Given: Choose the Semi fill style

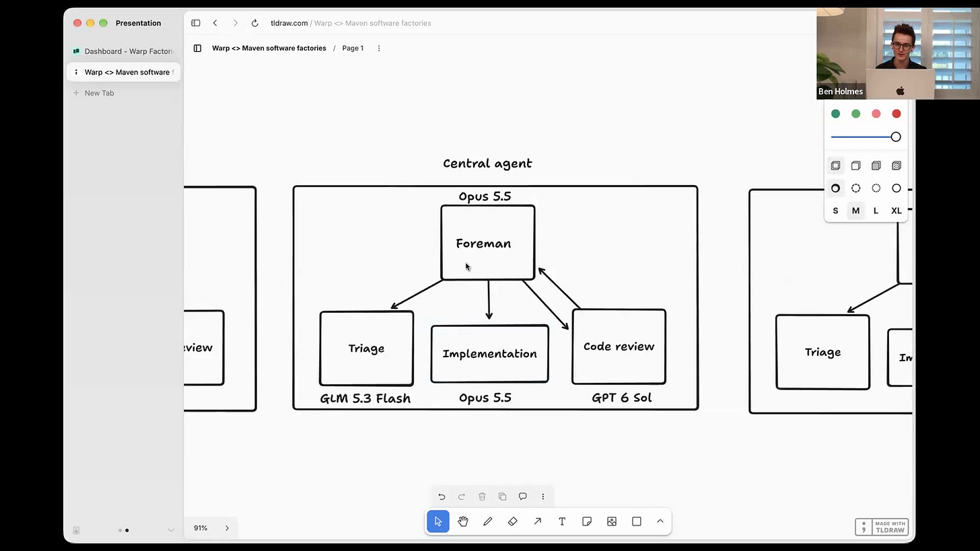Looking at the screenshot, I should point(855,166).
